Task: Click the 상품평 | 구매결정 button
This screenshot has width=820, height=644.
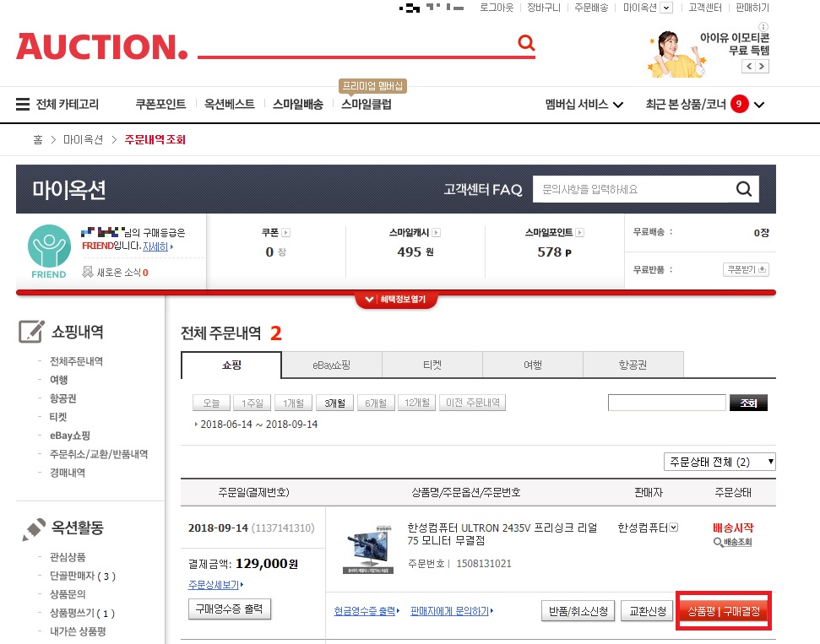Action: (723, 610)
